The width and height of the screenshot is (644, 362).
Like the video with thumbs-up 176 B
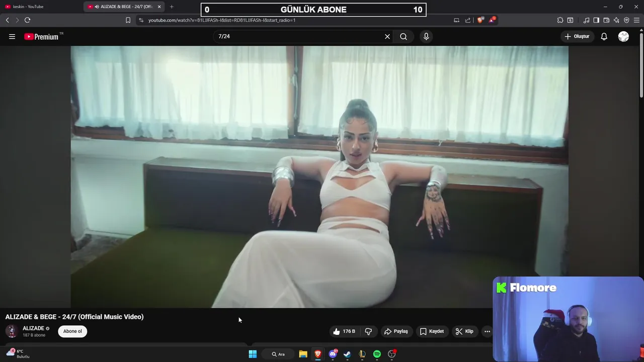click(x=344, y=331)
